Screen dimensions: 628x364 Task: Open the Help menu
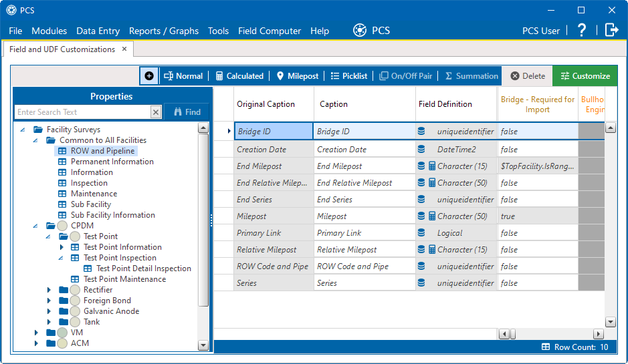(x=320, y=31)
